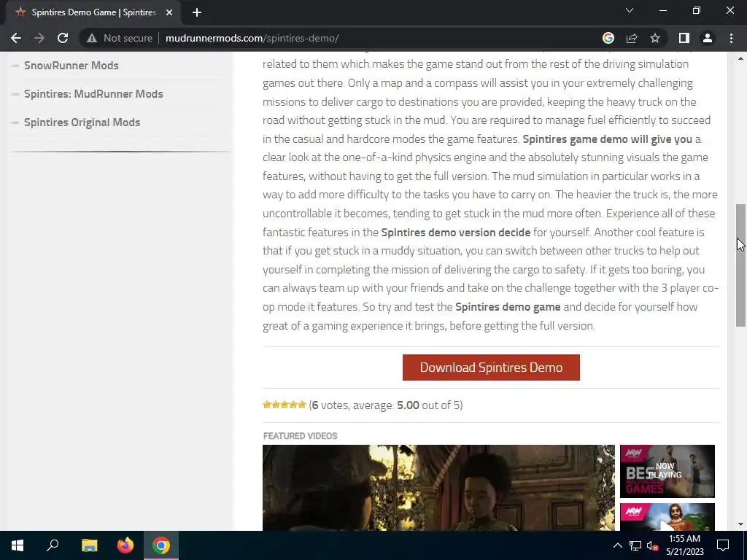Open Spintires: MudRunner Mods sidebar link
The image size is (747, 560).
[x=93, y=94]
